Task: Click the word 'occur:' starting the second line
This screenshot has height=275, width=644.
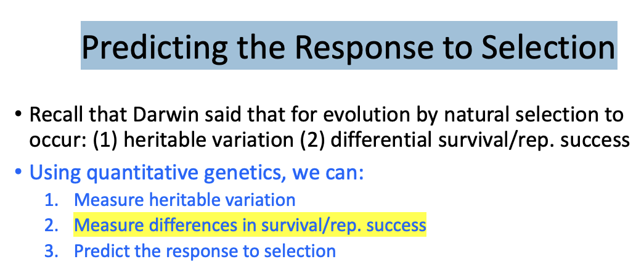Action: tap(59, 140)
